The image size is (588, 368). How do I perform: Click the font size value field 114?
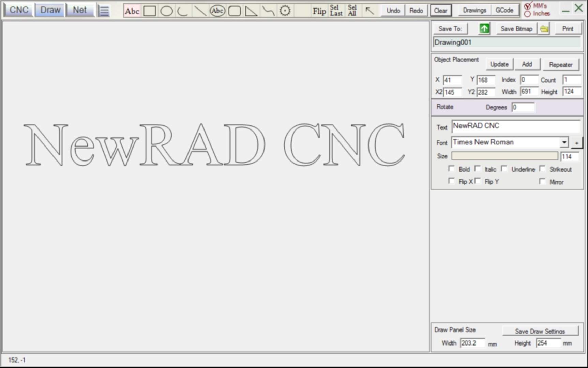click(570, 157)
